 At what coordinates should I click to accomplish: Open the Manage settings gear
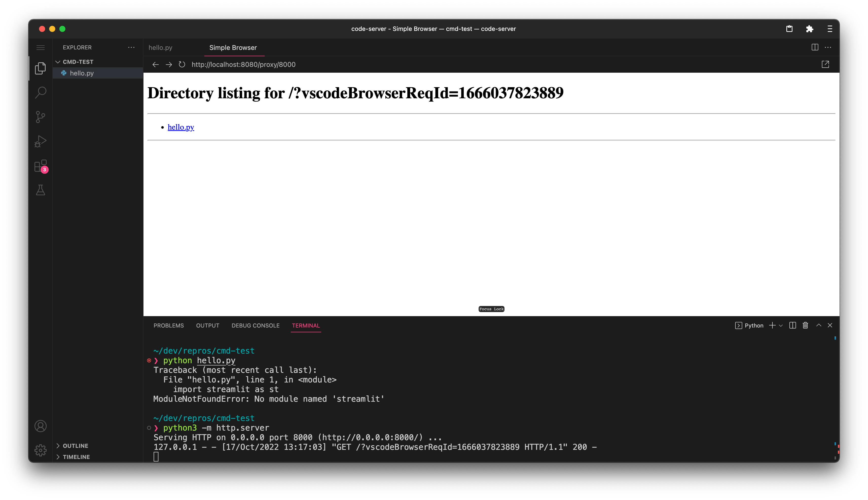click(x=41, y=450)
